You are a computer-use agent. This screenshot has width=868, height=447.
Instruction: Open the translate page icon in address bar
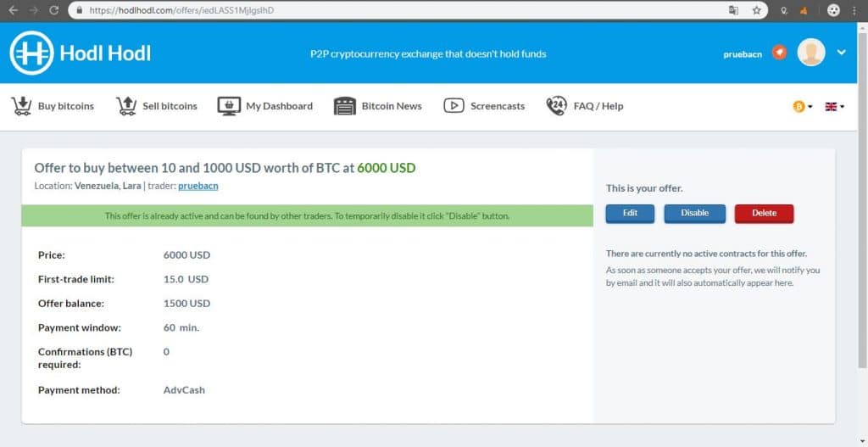[733, 10]
